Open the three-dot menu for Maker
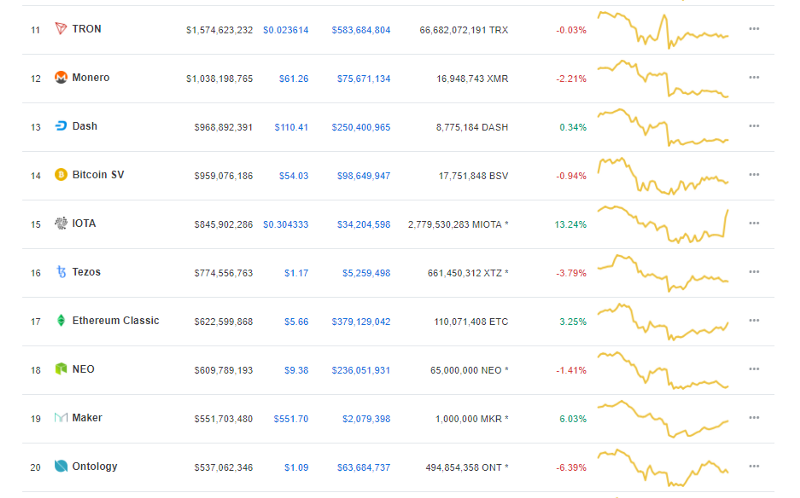This screenshot has width=800, height=498. point(754,418)
